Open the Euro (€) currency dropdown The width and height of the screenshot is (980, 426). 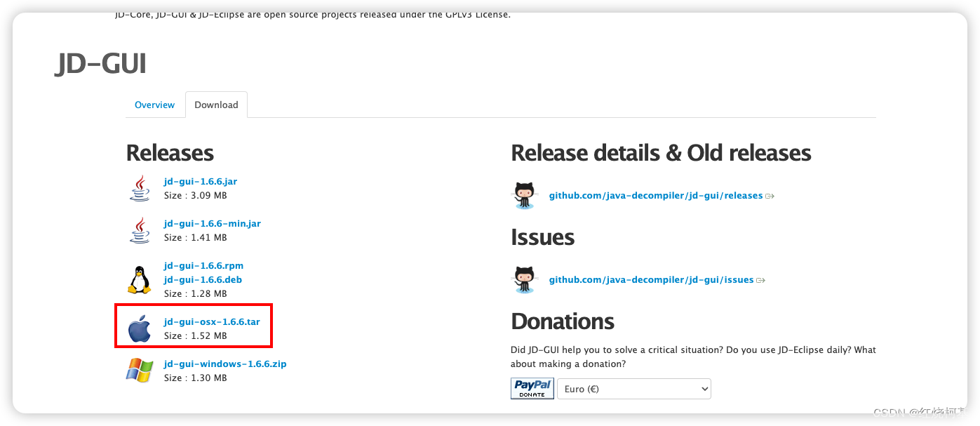tap(634, 389)
